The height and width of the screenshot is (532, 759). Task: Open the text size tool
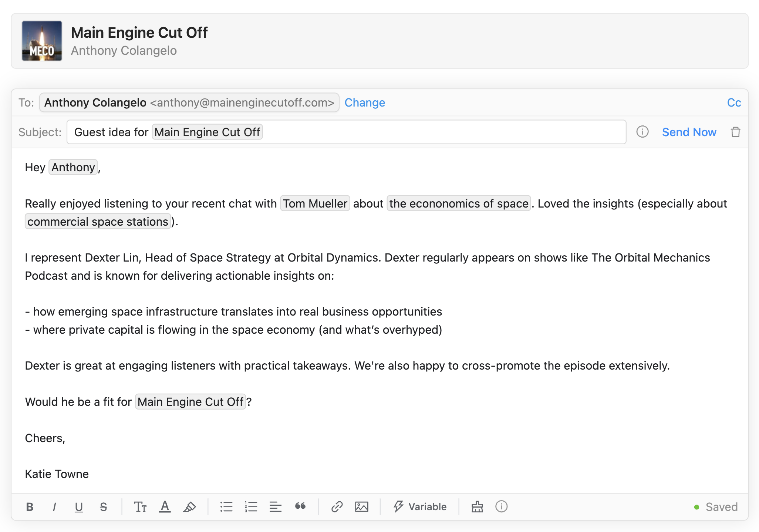pos(140,506)
